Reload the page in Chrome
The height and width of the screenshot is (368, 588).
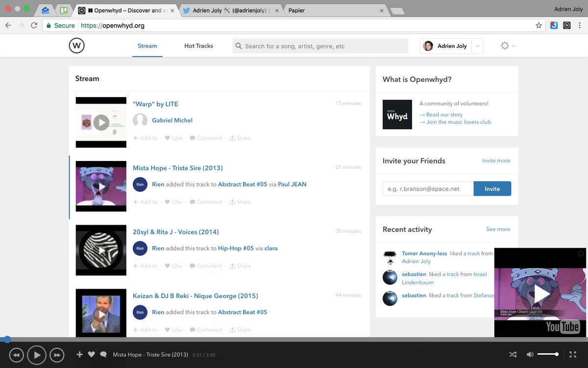pyautogui.click(x=34, y=26)
